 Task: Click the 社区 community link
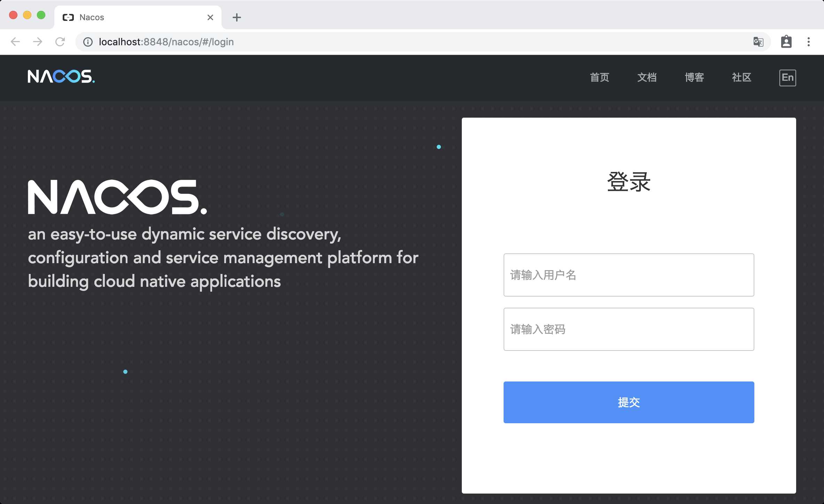(741, 77)
